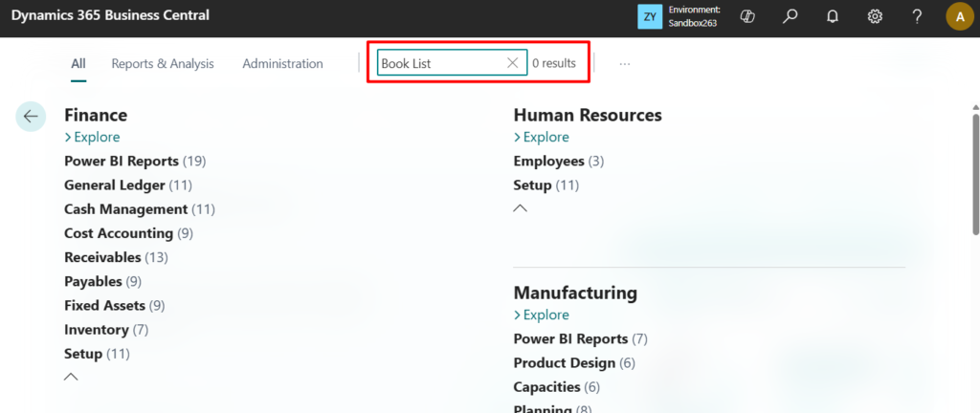Click the ZY company badge
Viewport: 980px width, 413px height.
point(650,16)
